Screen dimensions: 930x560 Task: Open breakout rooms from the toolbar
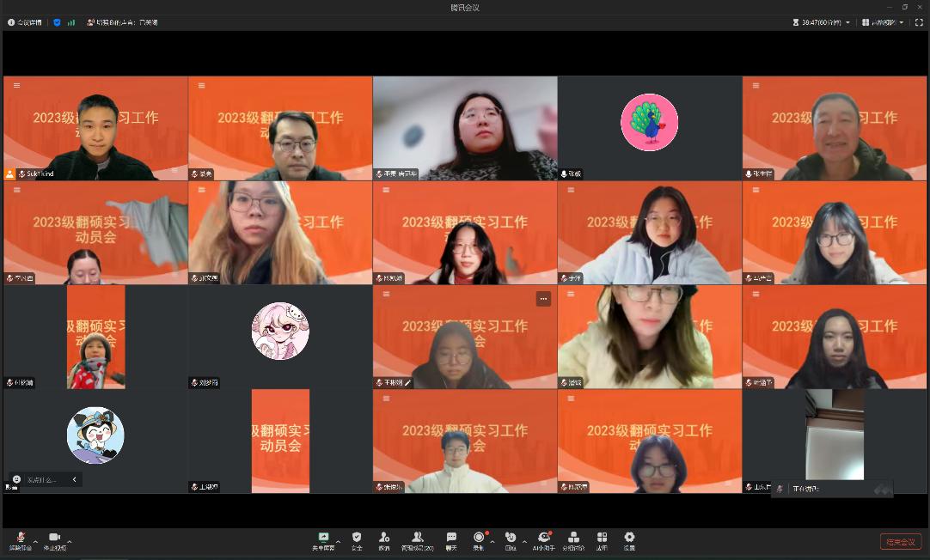[x=573, y=539]
